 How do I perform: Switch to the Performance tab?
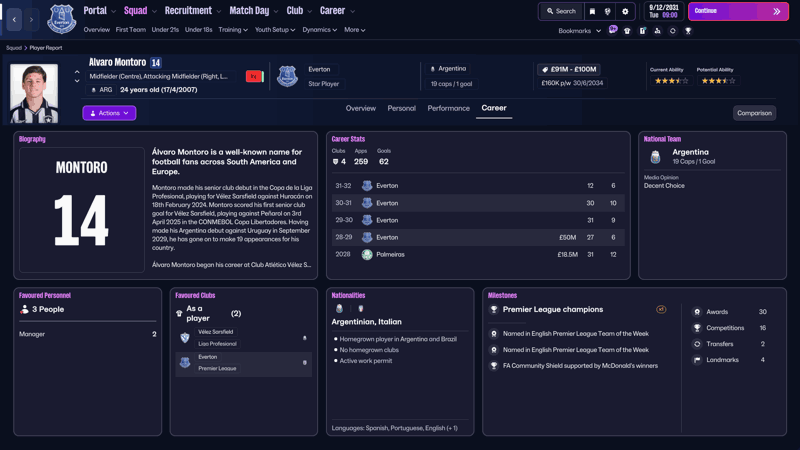click(448, 108)
